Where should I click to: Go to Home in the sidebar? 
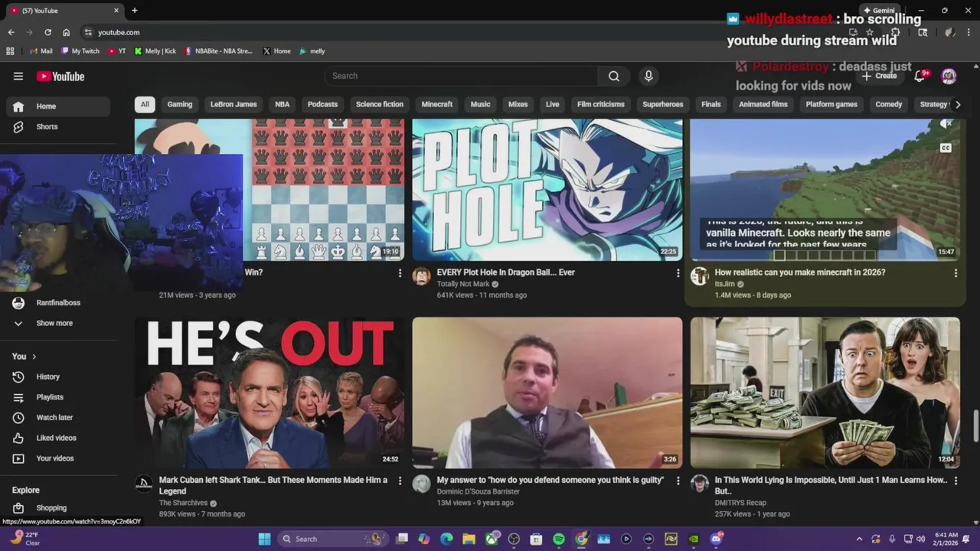tap(58, 106)
